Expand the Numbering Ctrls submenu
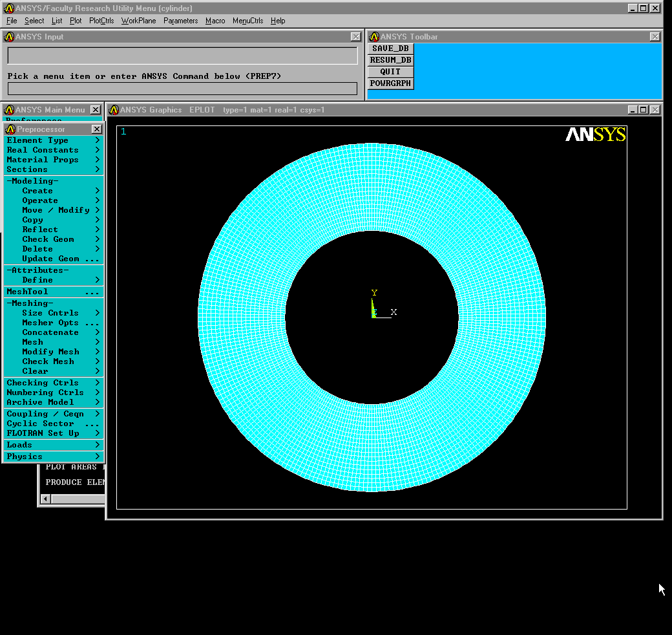 pyautogui.click(x=53, y=393)
